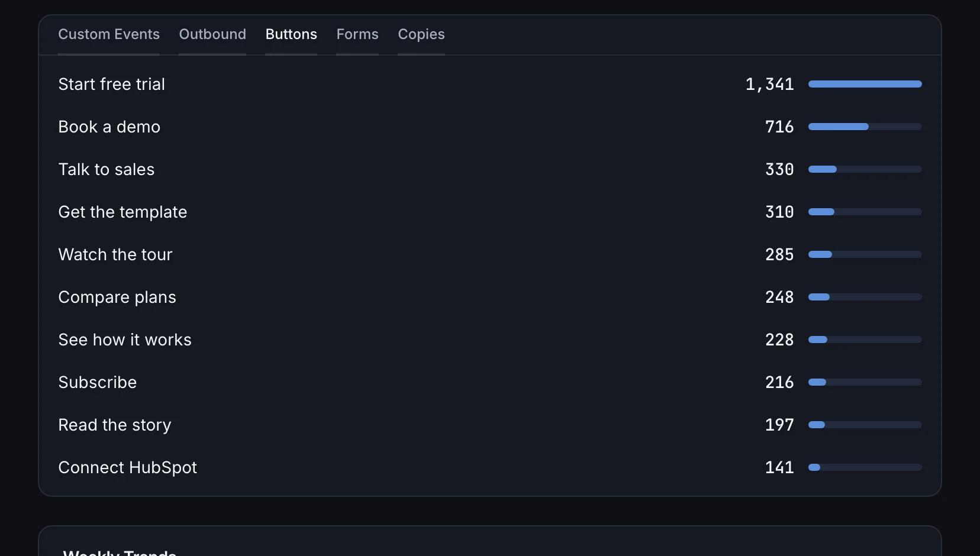Click the Start free trial progress bar
980x556 pixels.
tap(865, 84)
